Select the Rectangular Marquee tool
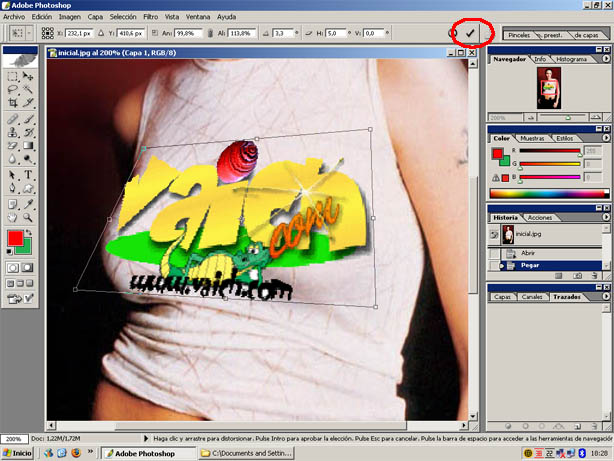 point(12,75)
